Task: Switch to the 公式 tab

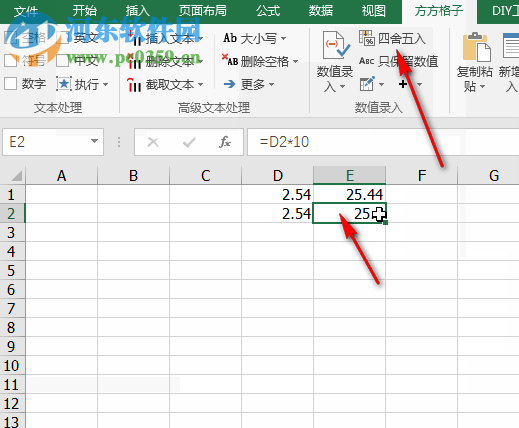Action: pos(268,11)
